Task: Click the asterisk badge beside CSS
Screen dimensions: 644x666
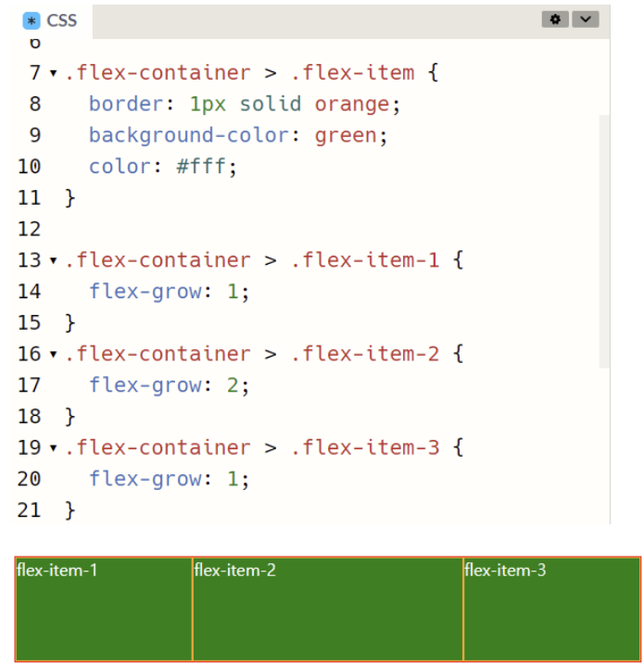Action: pyautogui.click(x=32, y=20)
